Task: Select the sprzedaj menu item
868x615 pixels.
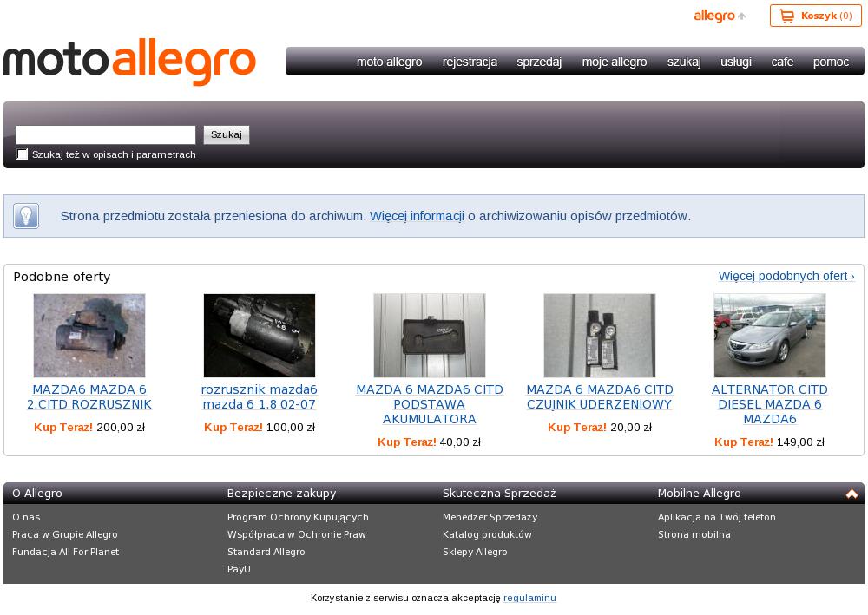Action: tap(539, 62)
